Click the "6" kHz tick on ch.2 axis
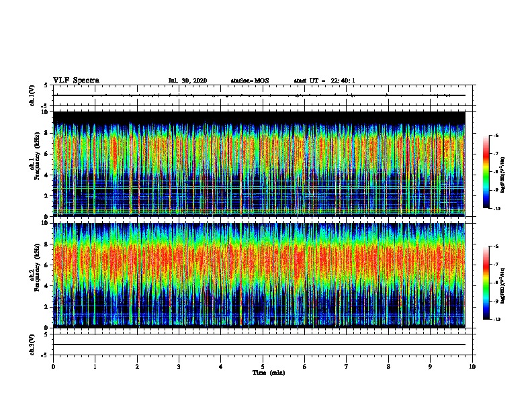Viewport: 532px width, 411px height. [46, 265]
